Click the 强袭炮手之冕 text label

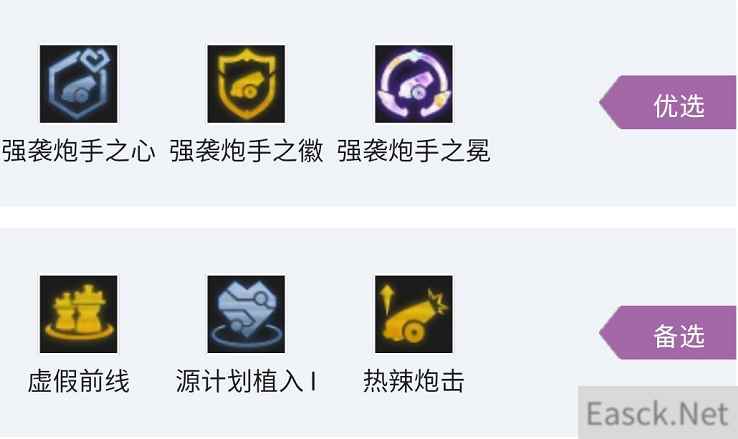point(414,151)
